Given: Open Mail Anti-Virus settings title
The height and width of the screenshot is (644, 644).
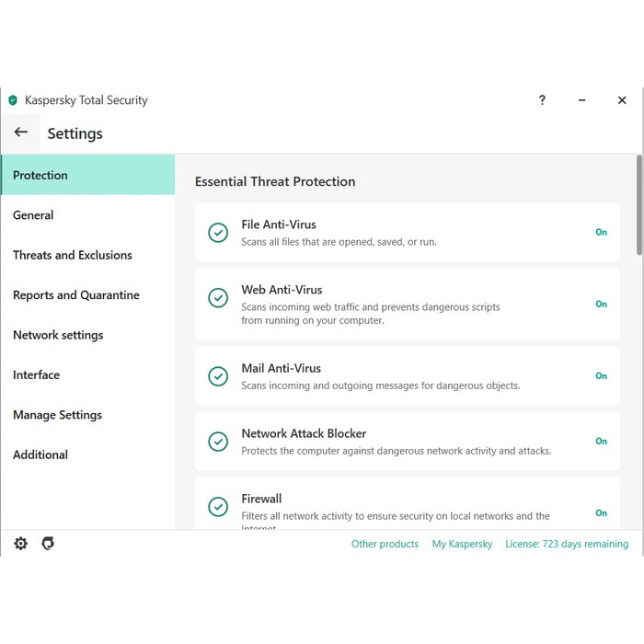Looking at the screenshot, I should [x=281, y=368].
